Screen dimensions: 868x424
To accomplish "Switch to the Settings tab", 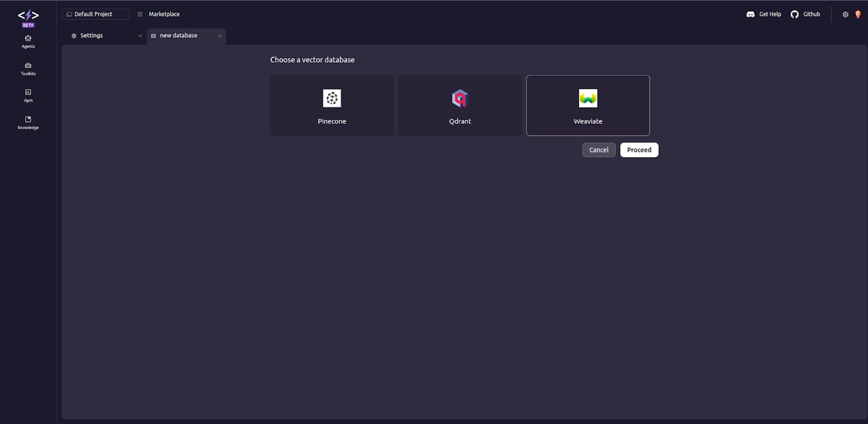I will coord(92,36).
